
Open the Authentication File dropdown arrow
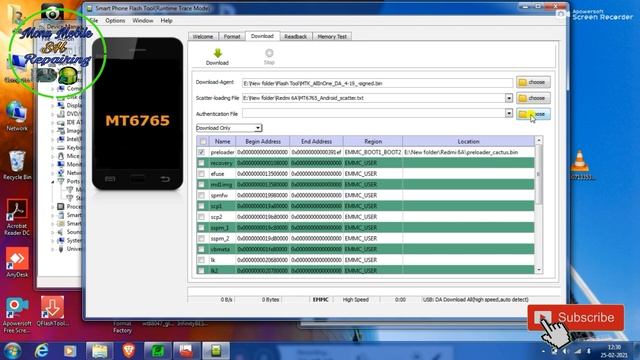(x=509, y=113)
